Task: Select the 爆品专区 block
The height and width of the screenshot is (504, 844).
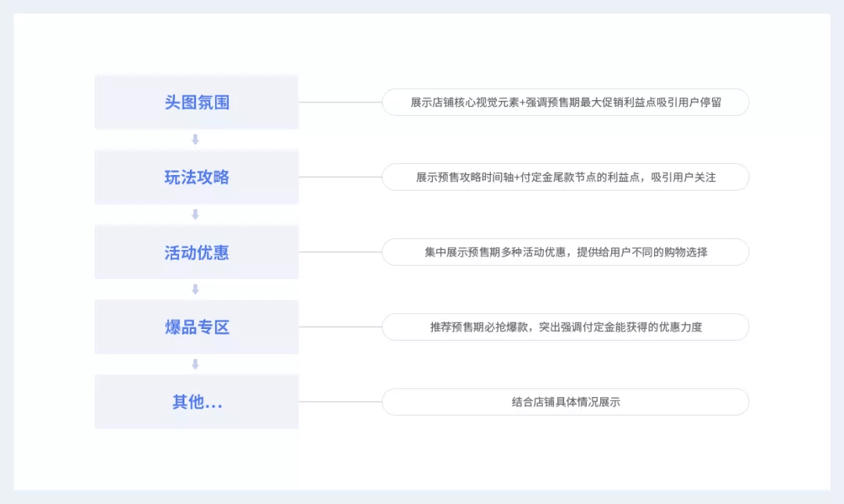Action: click(196, 327)
